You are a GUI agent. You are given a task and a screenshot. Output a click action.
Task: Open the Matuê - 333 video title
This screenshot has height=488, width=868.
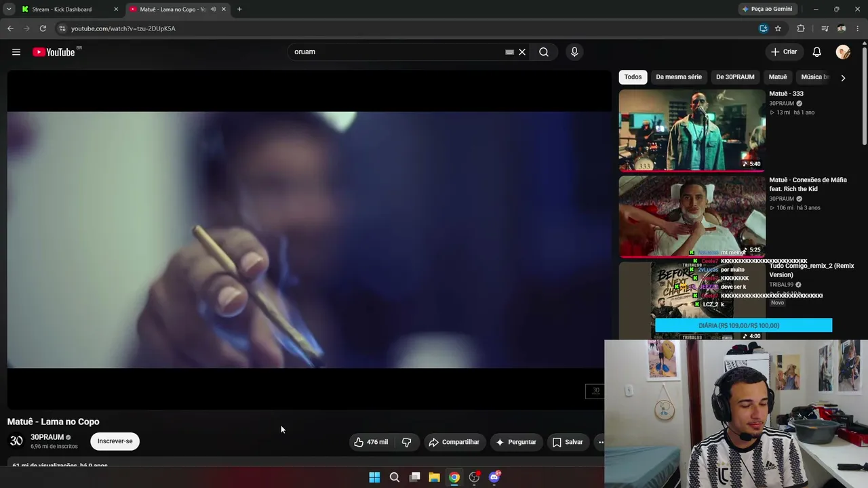pos(786,94)
